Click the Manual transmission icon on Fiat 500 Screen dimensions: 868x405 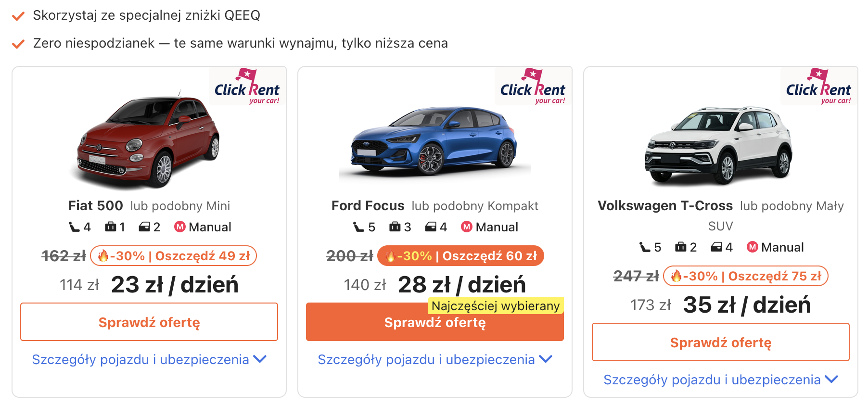pos(179,227)
